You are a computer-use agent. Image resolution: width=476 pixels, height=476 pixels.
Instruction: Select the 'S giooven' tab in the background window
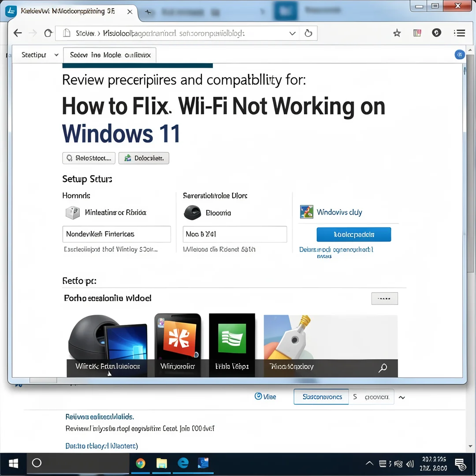click(371, 397)
